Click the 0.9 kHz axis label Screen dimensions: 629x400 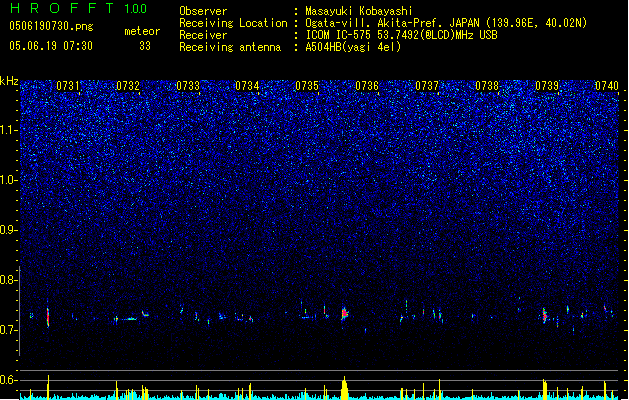(9, 230)
